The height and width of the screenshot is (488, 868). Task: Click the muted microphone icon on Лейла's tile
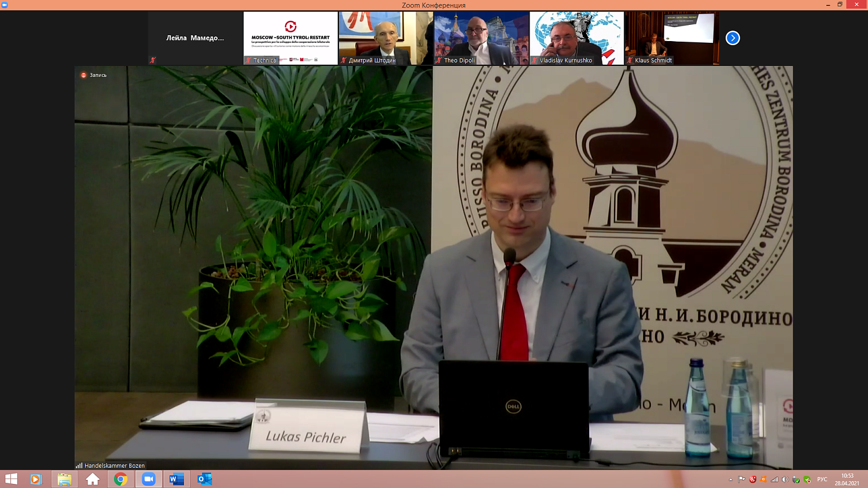(153, 60)
